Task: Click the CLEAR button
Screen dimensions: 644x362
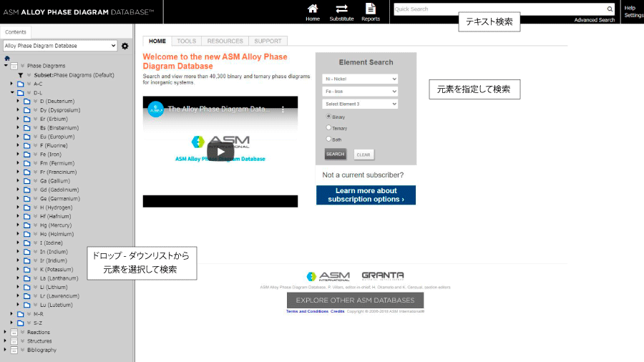Action: (364, 155)
